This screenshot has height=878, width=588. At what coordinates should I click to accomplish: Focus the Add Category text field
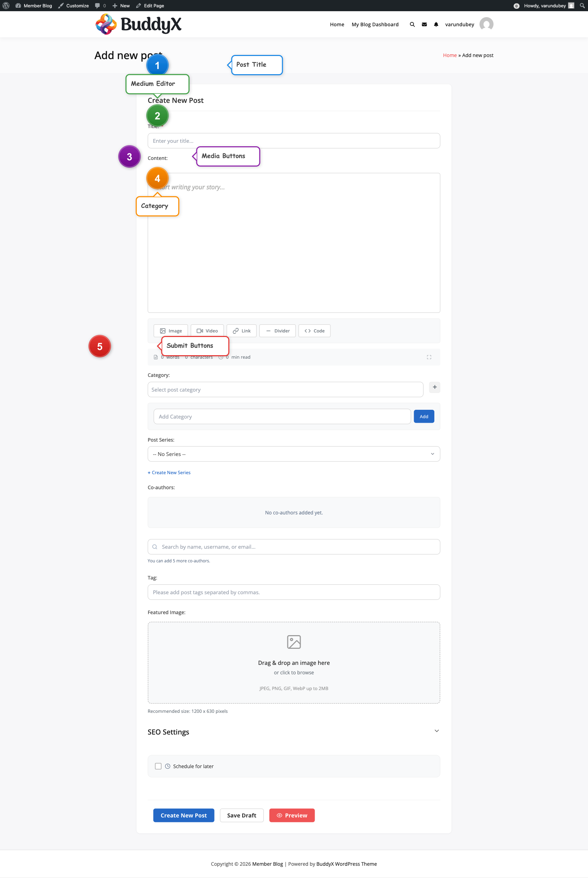[x=282, y=416]
